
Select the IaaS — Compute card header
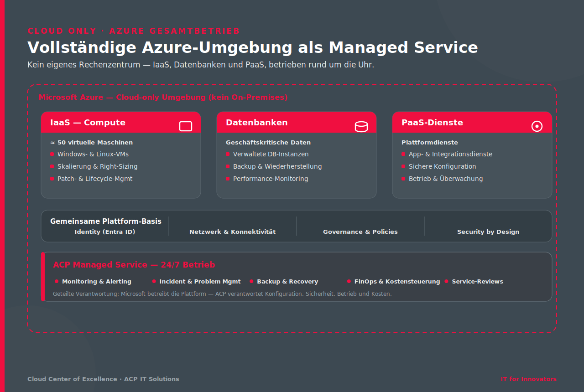[x=121, y=123]
